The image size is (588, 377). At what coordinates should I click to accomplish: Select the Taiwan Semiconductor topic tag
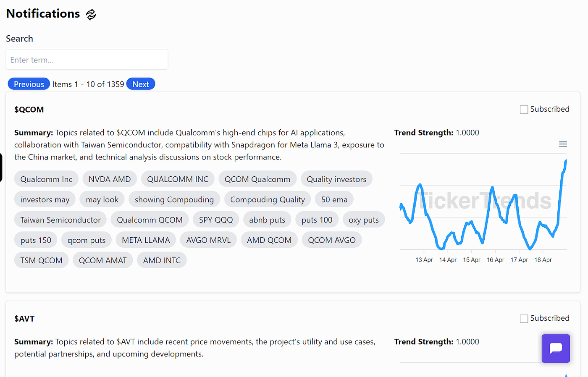pyautogui.click(x=60, y=219)
